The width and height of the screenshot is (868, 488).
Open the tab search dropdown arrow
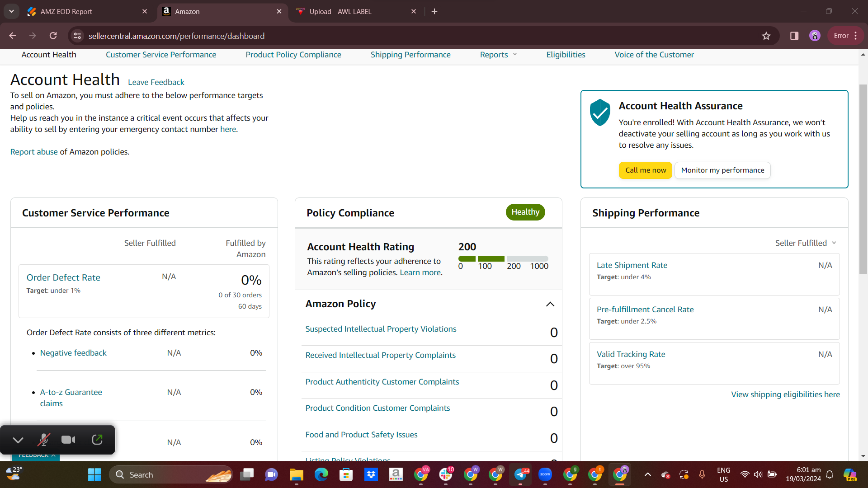pyautogui.click(x=11, y=11)
